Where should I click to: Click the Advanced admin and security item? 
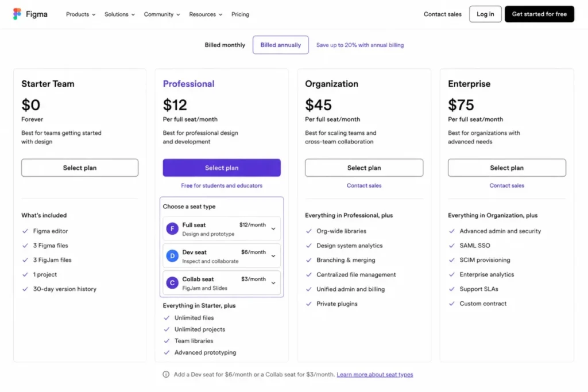[500, 231]
